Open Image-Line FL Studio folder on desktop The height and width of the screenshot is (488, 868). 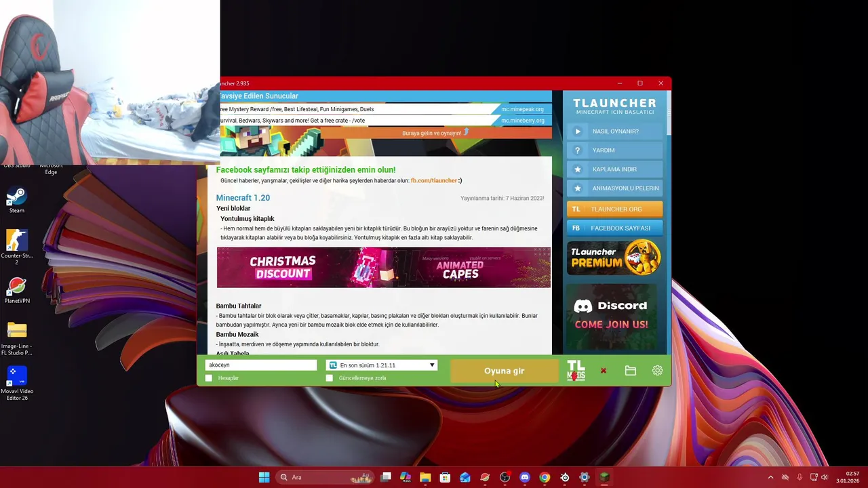coord(17,338)
